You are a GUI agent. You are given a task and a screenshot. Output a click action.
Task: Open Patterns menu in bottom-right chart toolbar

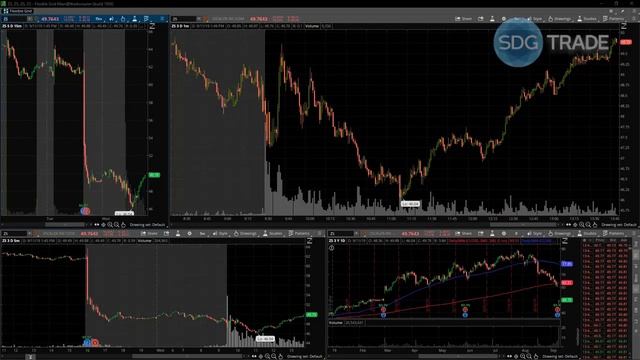tap(613, 233)
